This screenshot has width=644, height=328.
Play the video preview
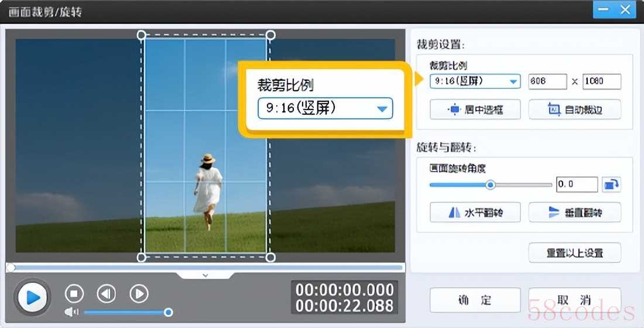33,298
